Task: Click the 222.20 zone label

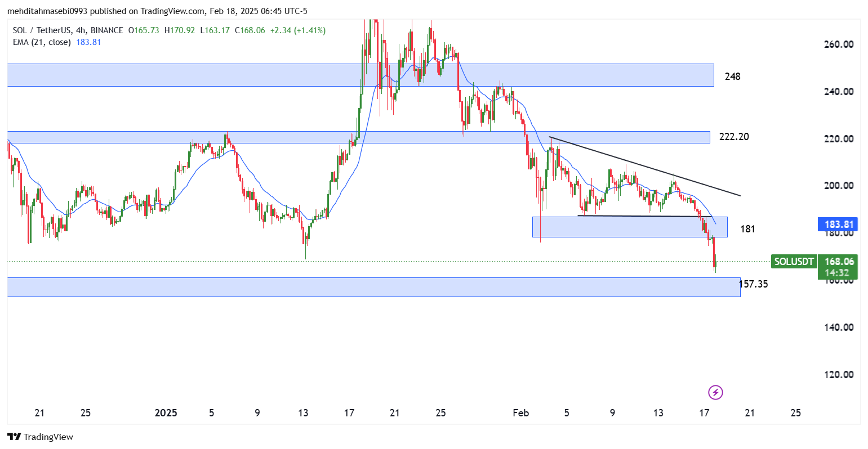Action: point(734,137)
